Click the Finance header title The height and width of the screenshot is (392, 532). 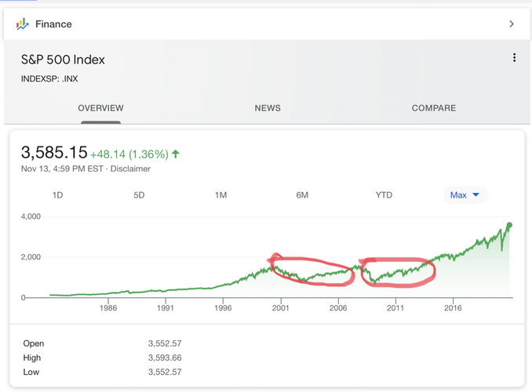(x=53, y=24)
